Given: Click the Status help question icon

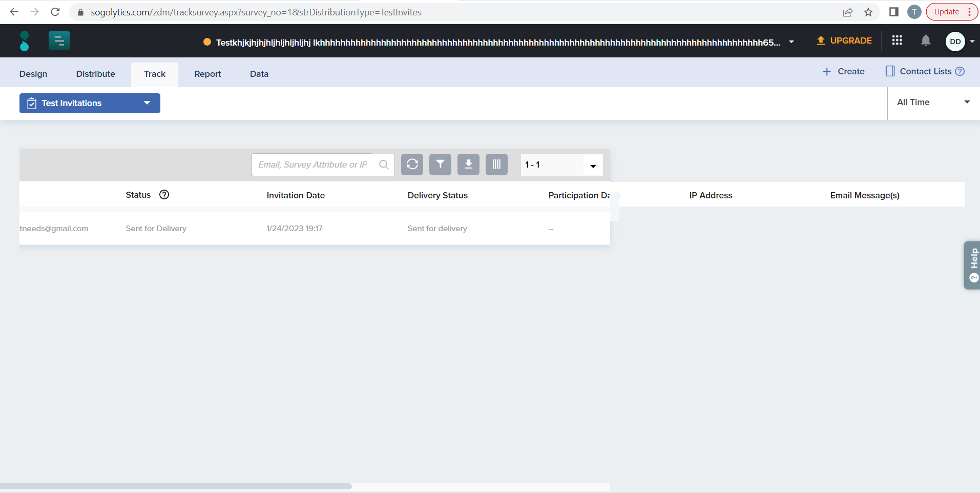Looking at the screenshot, I should pos(164,195).
